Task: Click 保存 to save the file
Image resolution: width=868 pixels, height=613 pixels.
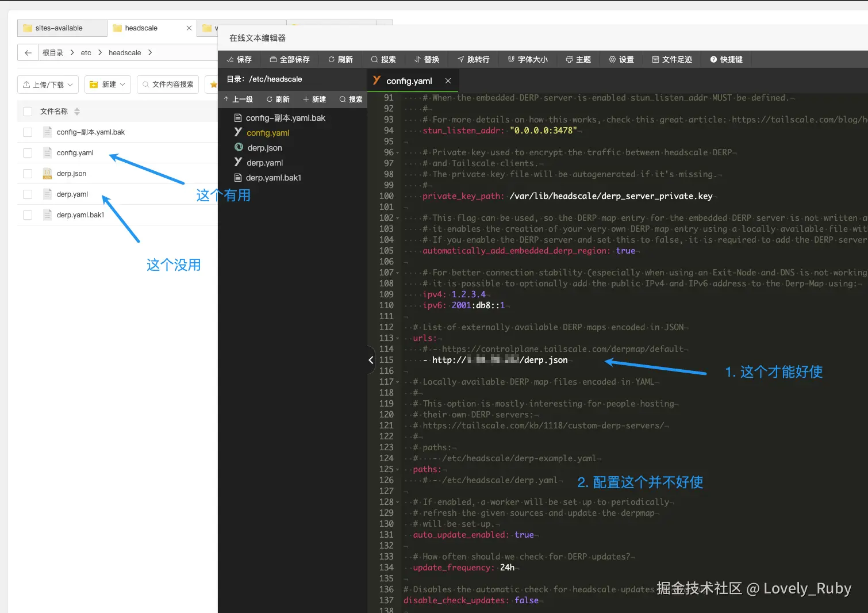Action: point(239,59)
